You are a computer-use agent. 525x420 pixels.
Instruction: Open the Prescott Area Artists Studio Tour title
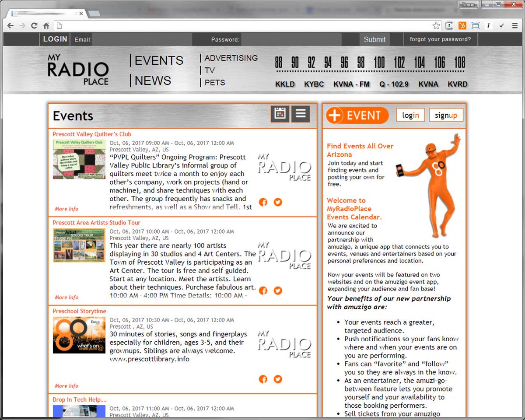(97, 223)
